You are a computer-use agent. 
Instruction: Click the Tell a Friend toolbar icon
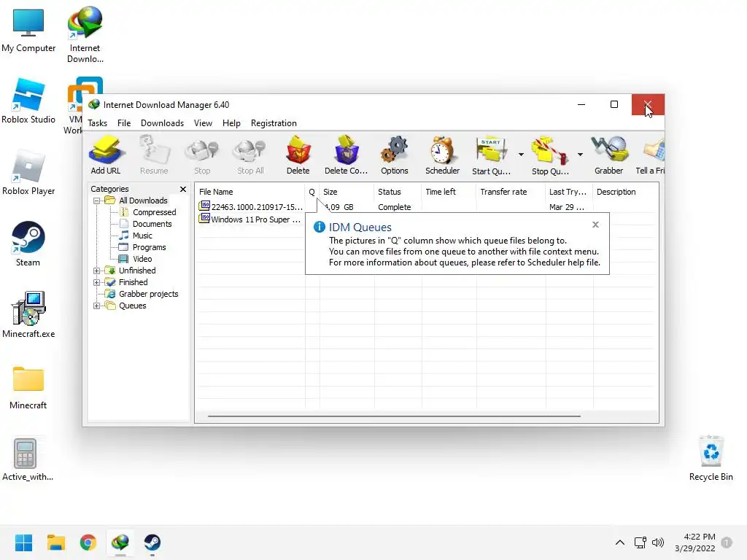651,155
